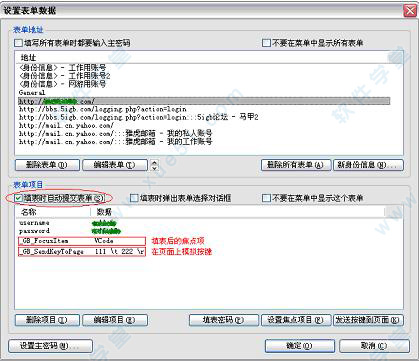419x361 pixels.
Task: Tick 填表时弹出表单选择对话框 checkbox
Action: coord(134,198)
